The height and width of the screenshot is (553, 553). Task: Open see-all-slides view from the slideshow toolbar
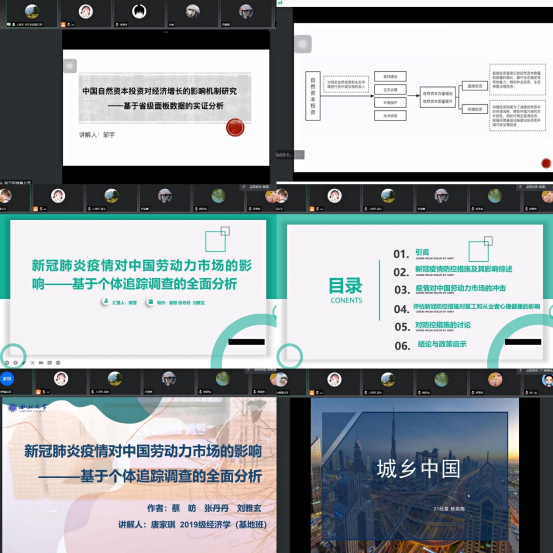(x=32, y=363)
